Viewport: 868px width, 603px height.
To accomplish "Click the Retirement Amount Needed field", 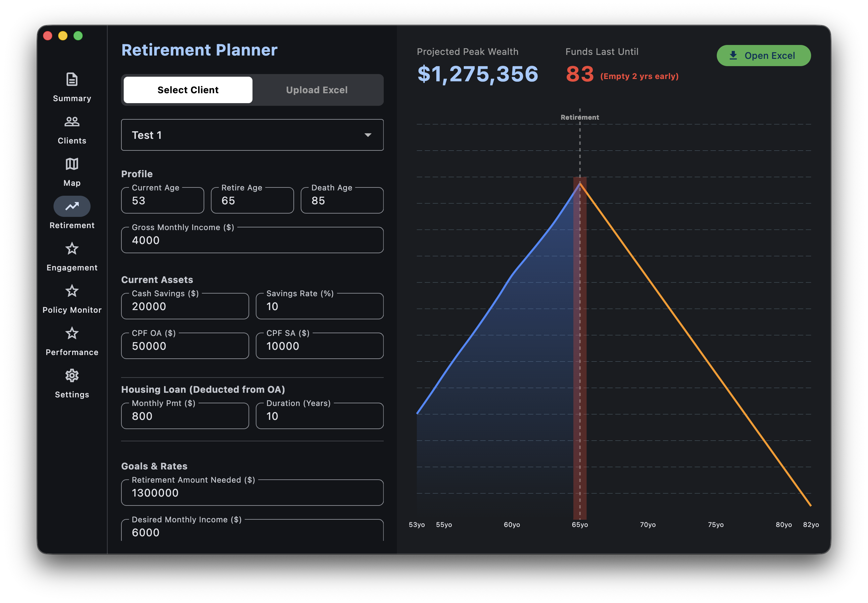I will [252, 493].
